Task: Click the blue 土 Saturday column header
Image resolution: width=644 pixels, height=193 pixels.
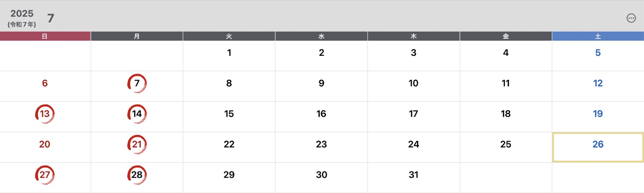Action: pyautogui.click(x=598, y=36)
